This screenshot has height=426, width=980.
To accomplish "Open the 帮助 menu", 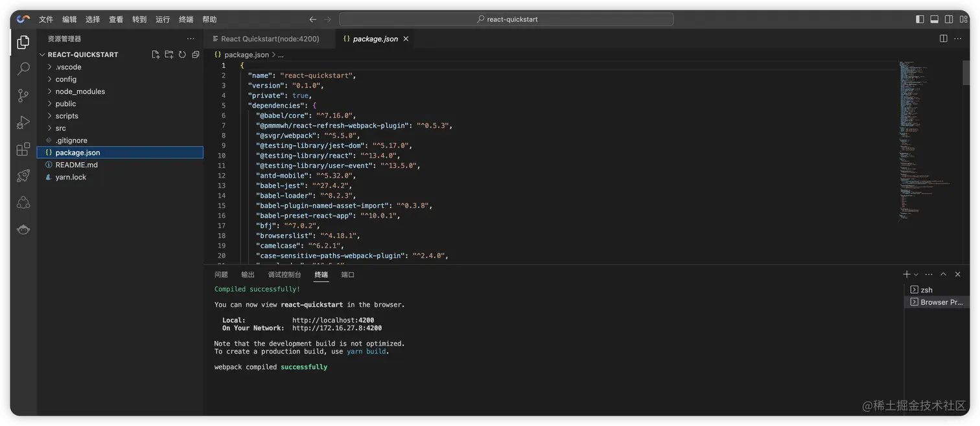I will pyautogui.click(x=209, y=19).
